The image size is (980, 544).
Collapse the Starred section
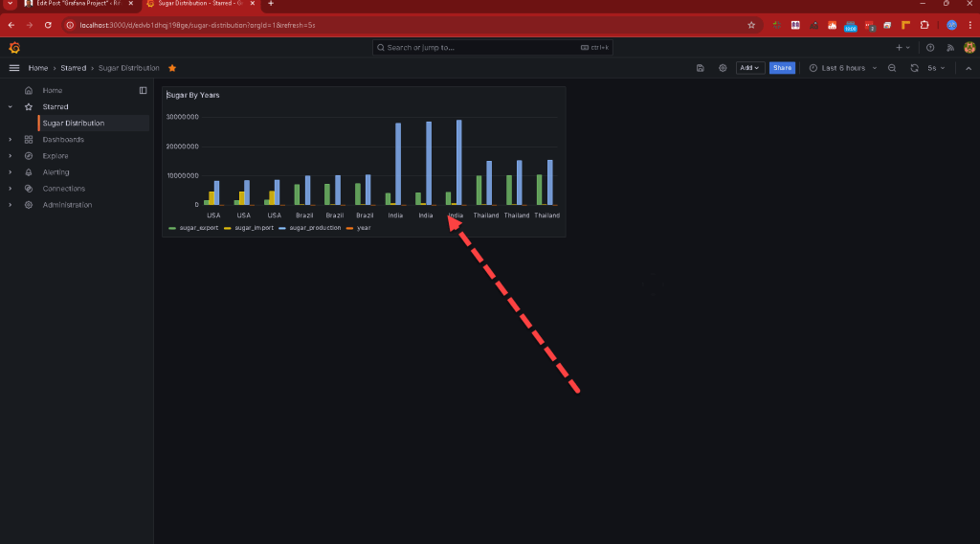(10, 107)
